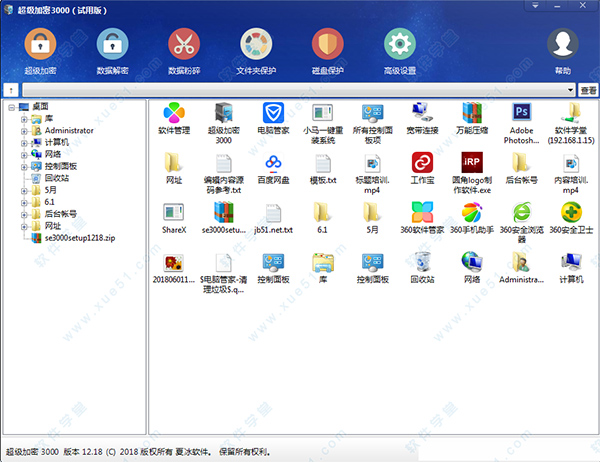Select 桌面 label in the tree
Screen dimensions: 600x462
coord(41,106)
